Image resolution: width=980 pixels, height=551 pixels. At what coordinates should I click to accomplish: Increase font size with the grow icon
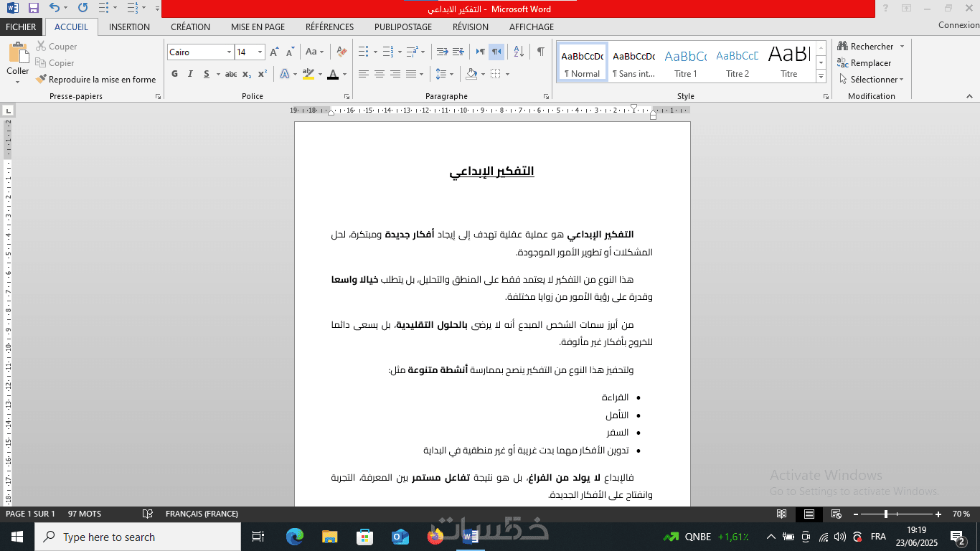[x=274, y=52]
